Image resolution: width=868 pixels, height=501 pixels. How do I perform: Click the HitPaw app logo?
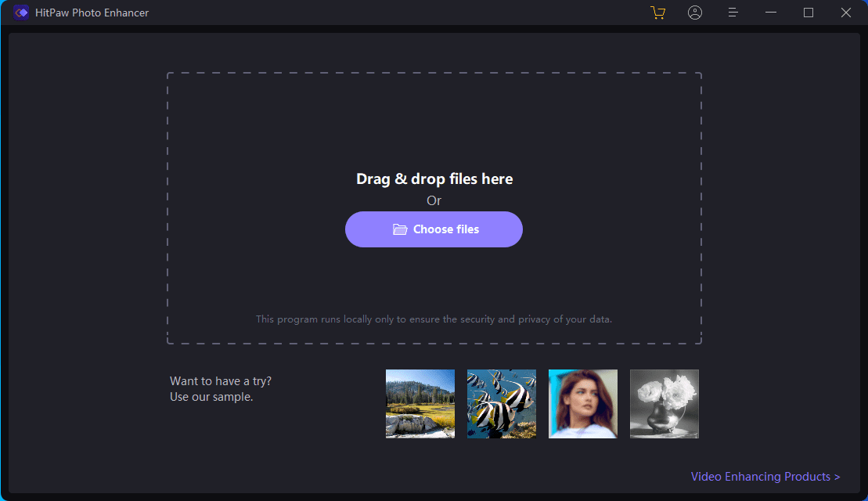[21, 13]
